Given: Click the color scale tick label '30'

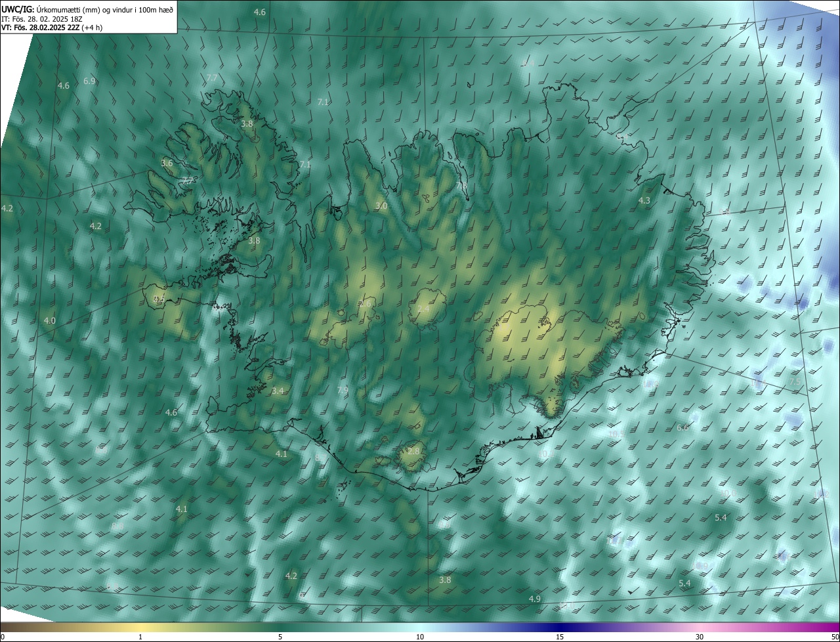Looking at the screenshot, I should (700, 637).
